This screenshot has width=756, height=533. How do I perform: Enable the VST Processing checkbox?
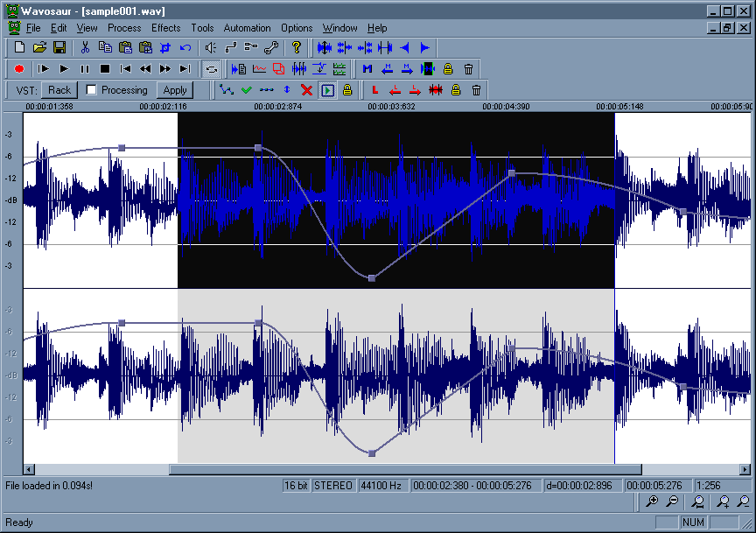[91, 90]
